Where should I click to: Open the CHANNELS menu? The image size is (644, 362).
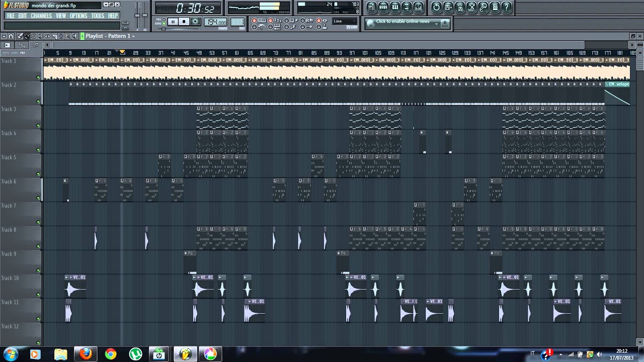point(41,16)
